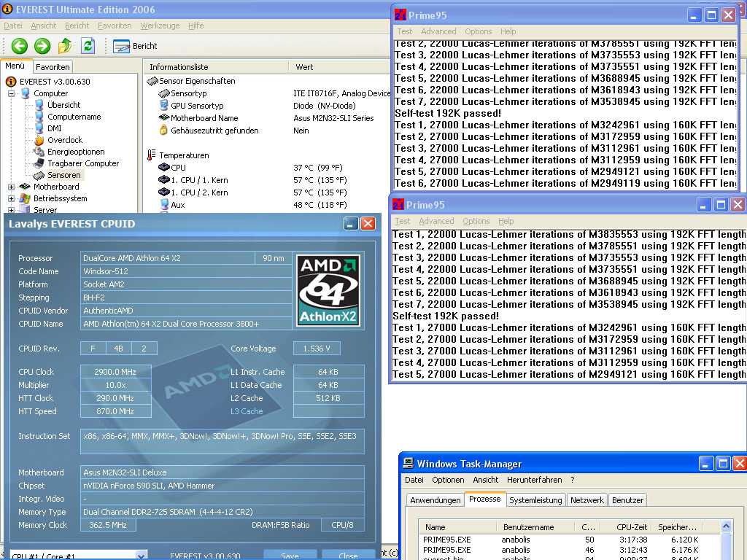Click the Sensor Eigenschaften group icon
Viewport: 747px width, 560px height.
pos(152,81)
